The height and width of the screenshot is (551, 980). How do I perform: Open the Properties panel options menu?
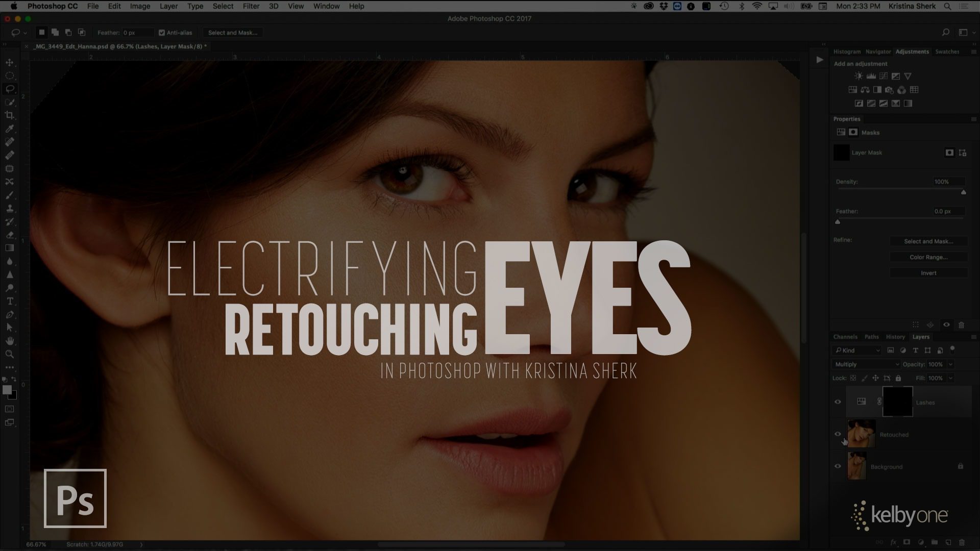click(973, 119)
